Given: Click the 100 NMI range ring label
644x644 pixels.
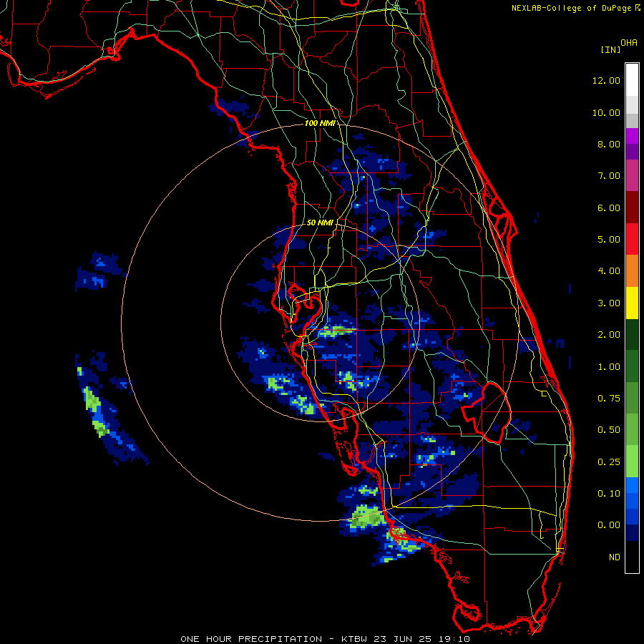Looking at the screenshot, I should [x=320, y=123].
